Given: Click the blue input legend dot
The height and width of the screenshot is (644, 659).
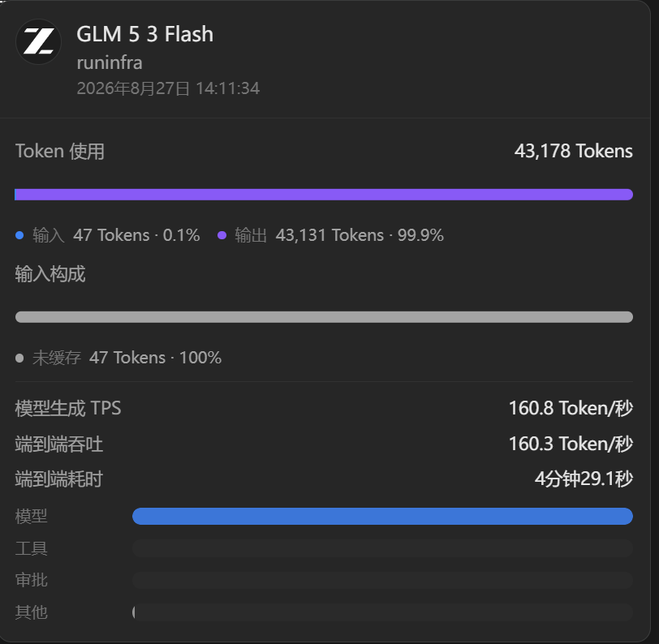Looking at the screenshot, I should click(x=19, y=235).
